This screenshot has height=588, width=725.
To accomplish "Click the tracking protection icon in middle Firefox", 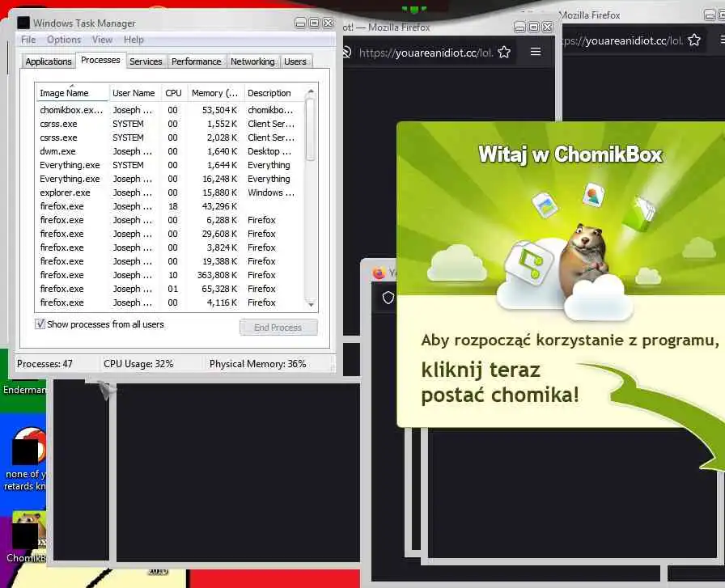I will click(347, 53).
